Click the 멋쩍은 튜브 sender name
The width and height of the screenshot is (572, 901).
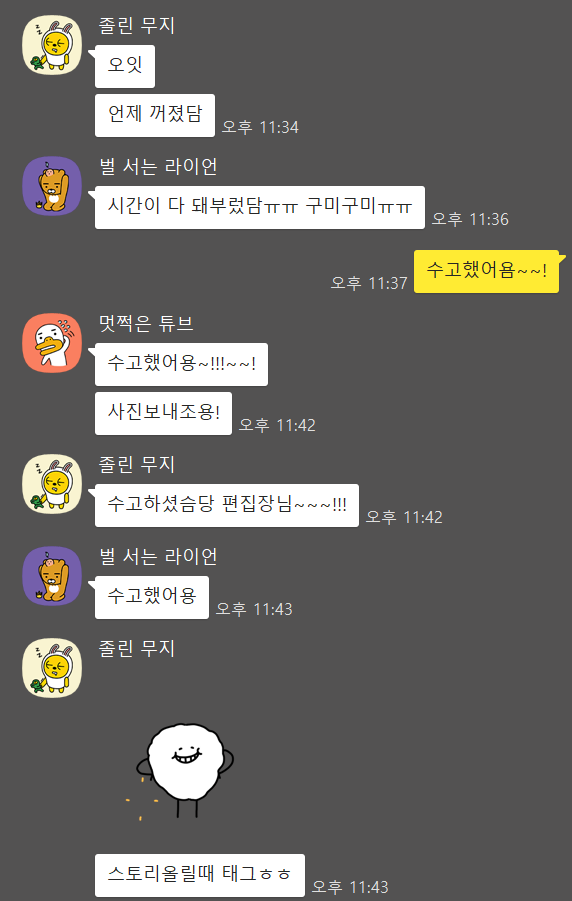[x=146, y=324]
